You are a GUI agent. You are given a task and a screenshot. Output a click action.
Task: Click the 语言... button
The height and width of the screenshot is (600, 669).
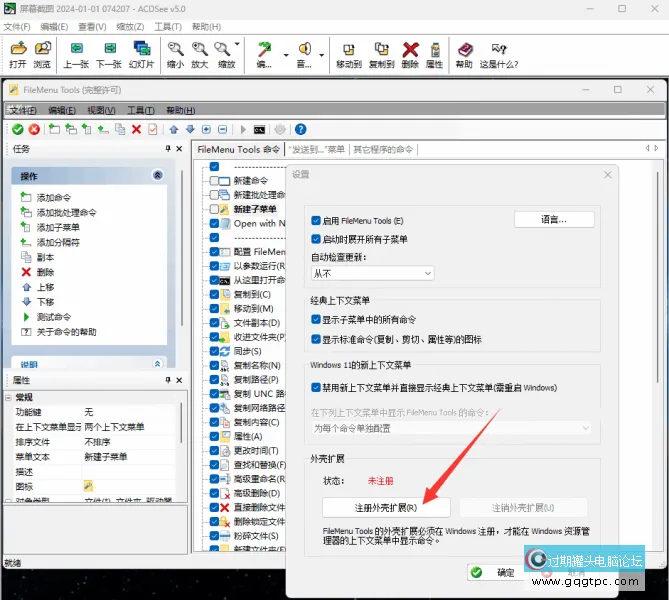click(554, 220)
